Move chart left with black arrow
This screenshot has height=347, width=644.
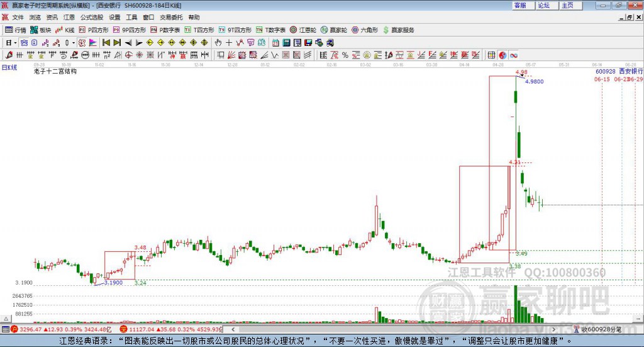pyautogui.click(x=128, y=43)
